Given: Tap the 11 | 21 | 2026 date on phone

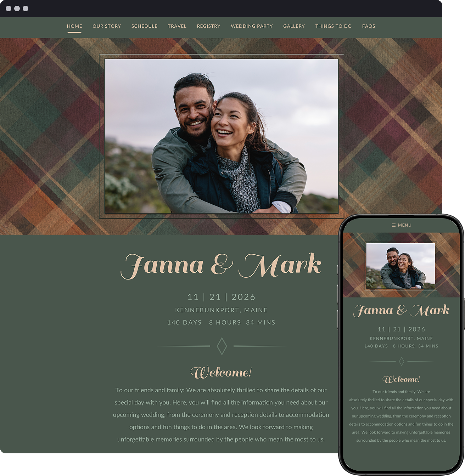Looking at the screenshot, I should [402, 329].
